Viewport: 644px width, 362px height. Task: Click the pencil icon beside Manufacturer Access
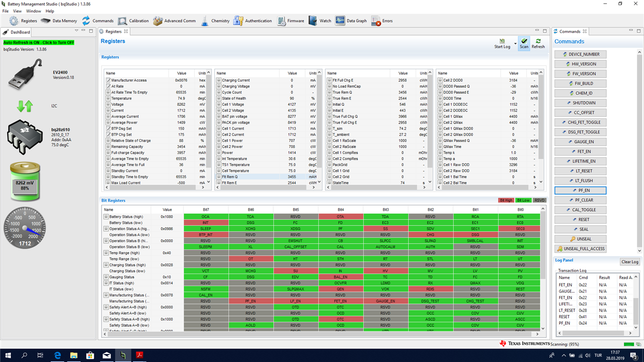point(107,80)
